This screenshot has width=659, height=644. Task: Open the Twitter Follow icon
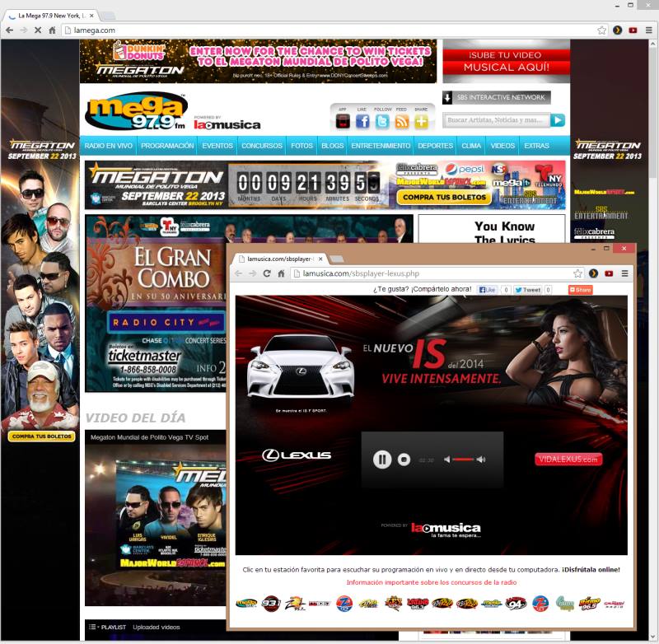click(x=382, y=122)
